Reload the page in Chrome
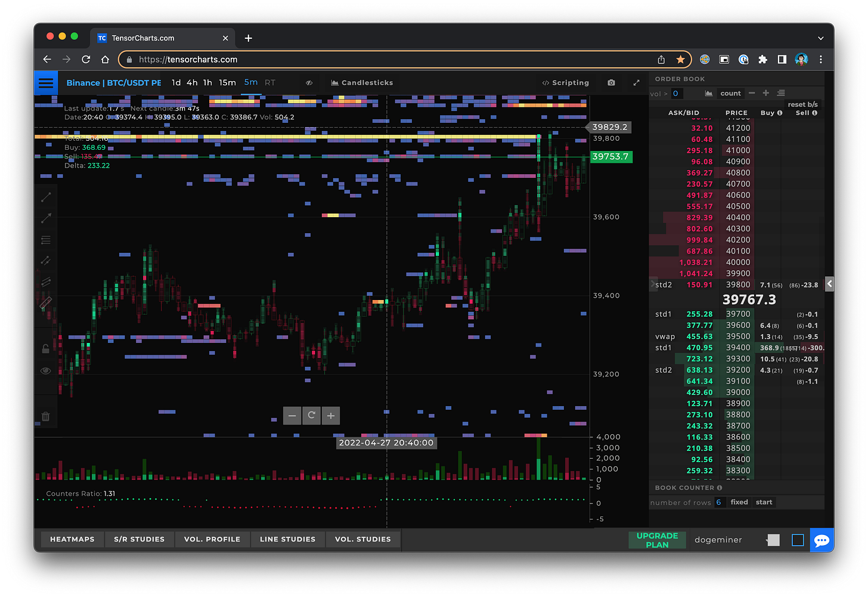Screen dimensions: 868x597 [86, 59]
